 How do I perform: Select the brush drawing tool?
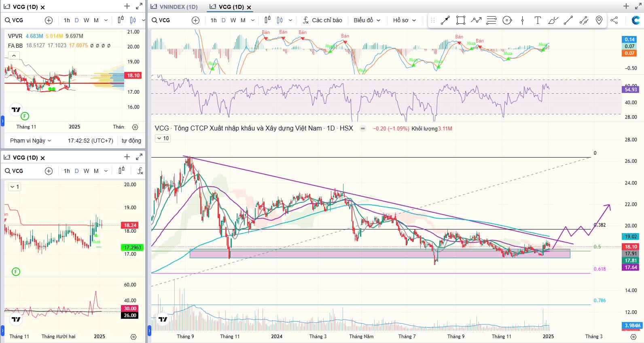point(553,20)
